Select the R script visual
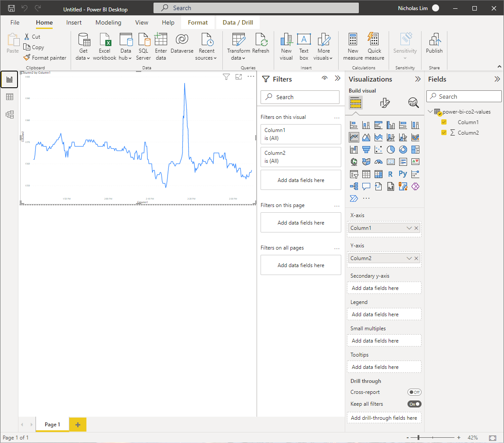 (x=390, y=174)
